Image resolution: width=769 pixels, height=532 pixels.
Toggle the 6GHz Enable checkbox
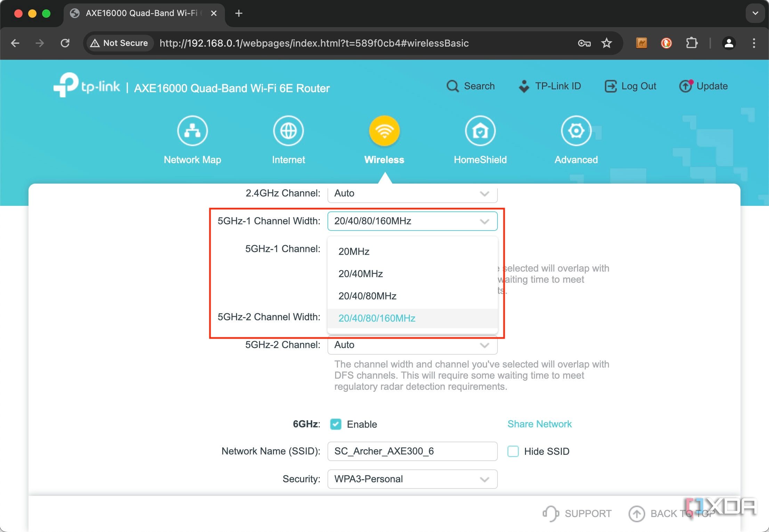tap(335, 424)
